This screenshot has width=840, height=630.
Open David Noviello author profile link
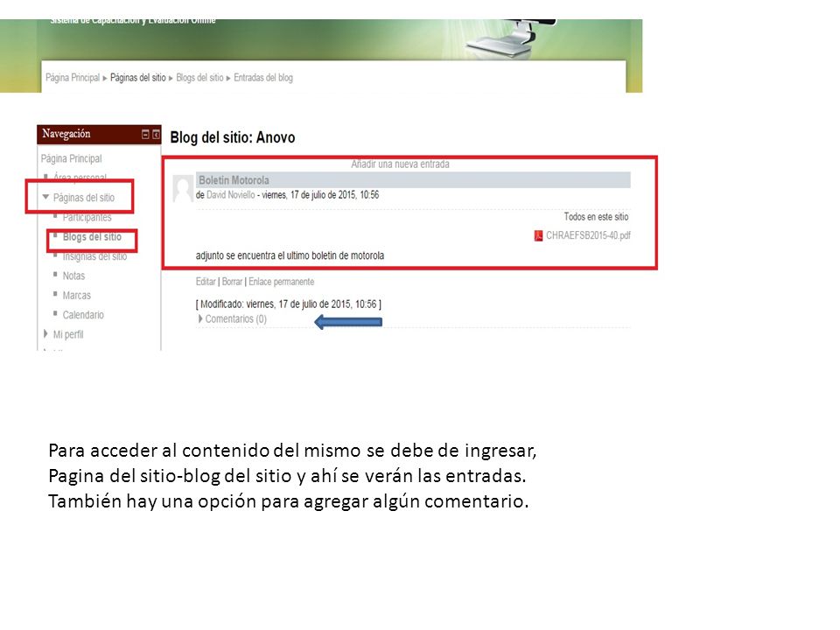point(231,195)
